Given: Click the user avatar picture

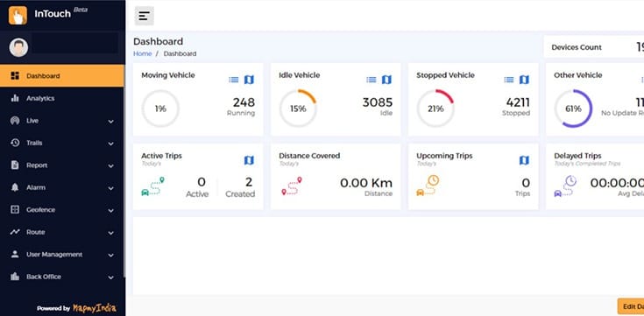Looking at the screenshot, I should click(x=18, y=47).
